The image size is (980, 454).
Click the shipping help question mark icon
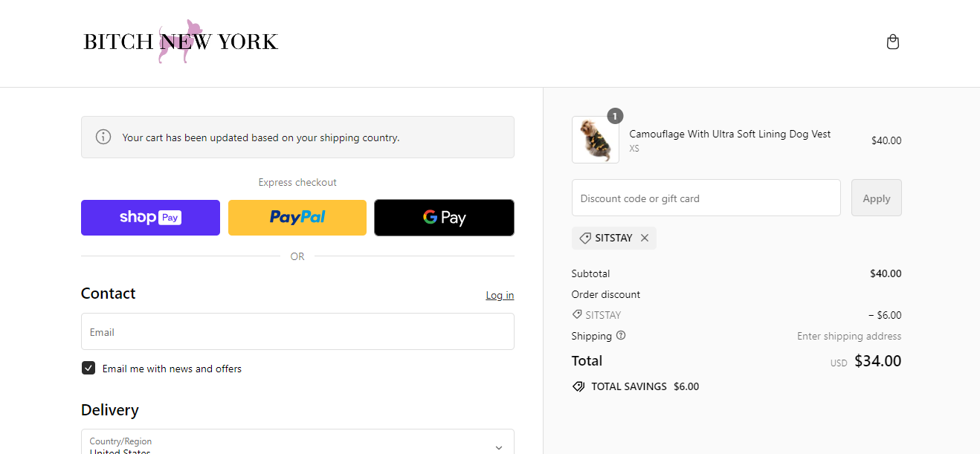click(x=621, y=335)
